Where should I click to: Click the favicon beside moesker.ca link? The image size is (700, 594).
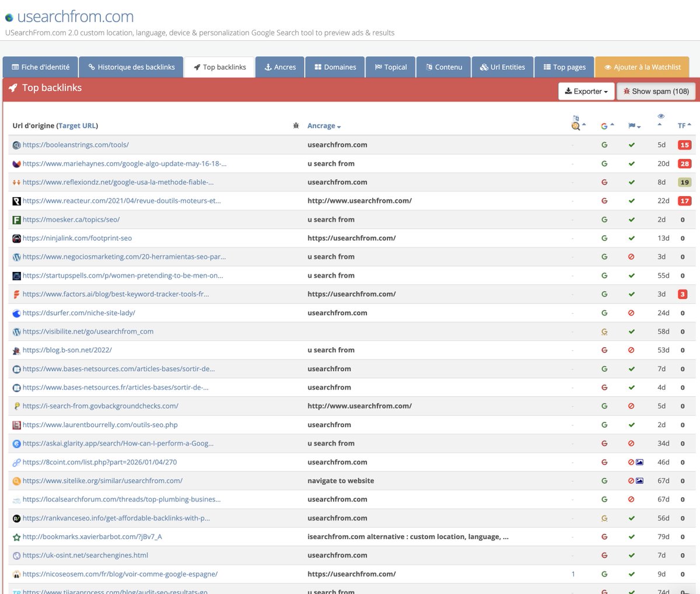16,219
